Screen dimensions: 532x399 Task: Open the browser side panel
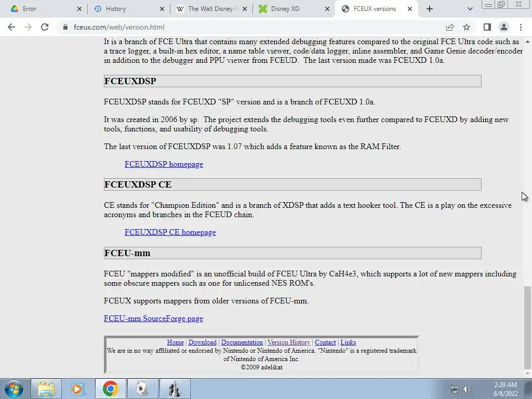pyautogui.click(x=487, y=27)
